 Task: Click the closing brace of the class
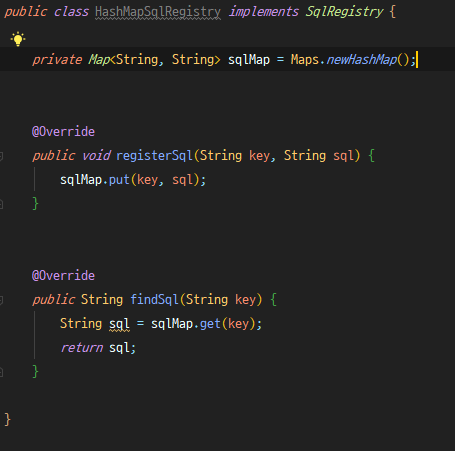tap(7, 420)
